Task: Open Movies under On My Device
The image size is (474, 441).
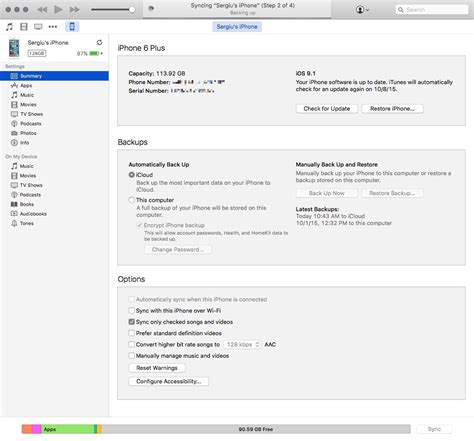Action: click(54, 176)
